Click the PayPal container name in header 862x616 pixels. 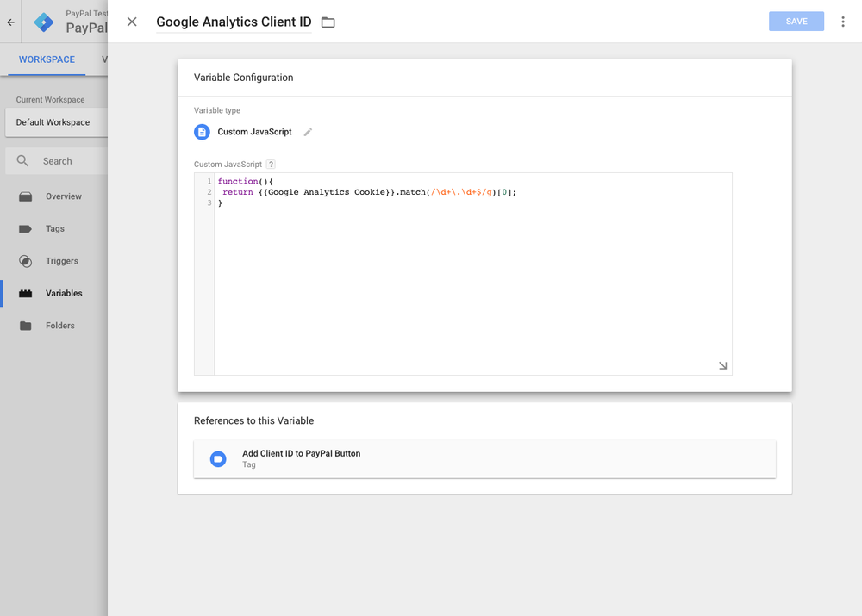click(86, 28)
